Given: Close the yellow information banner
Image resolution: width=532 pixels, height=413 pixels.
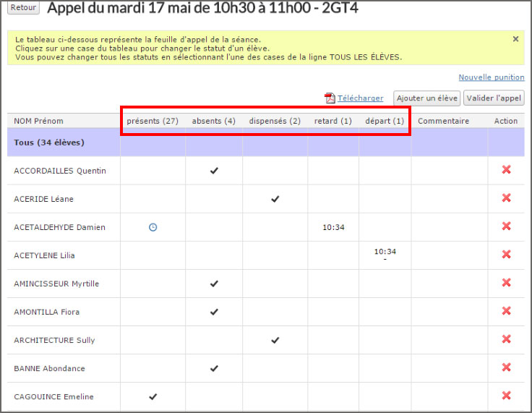Looking at the screenshot, I should click(515, 39).
